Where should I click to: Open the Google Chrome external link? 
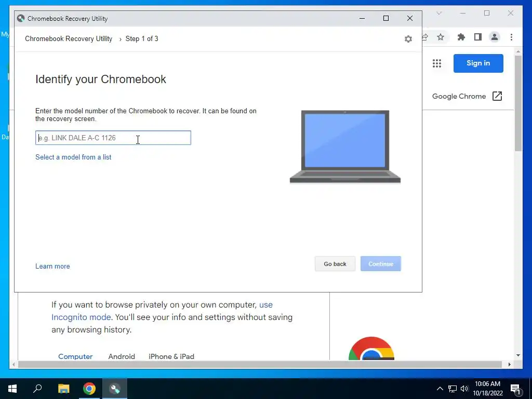pyautogui.click(x=467, y=96)
